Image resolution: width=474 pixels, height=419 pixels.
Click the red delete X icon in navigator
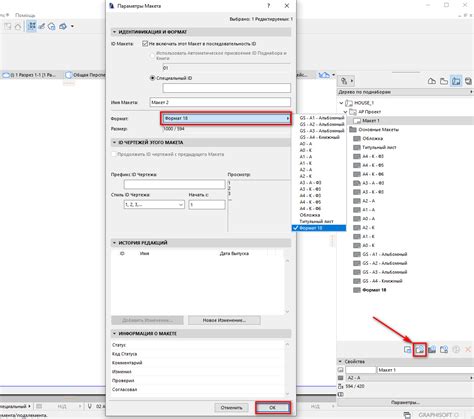tap(468, 349)
